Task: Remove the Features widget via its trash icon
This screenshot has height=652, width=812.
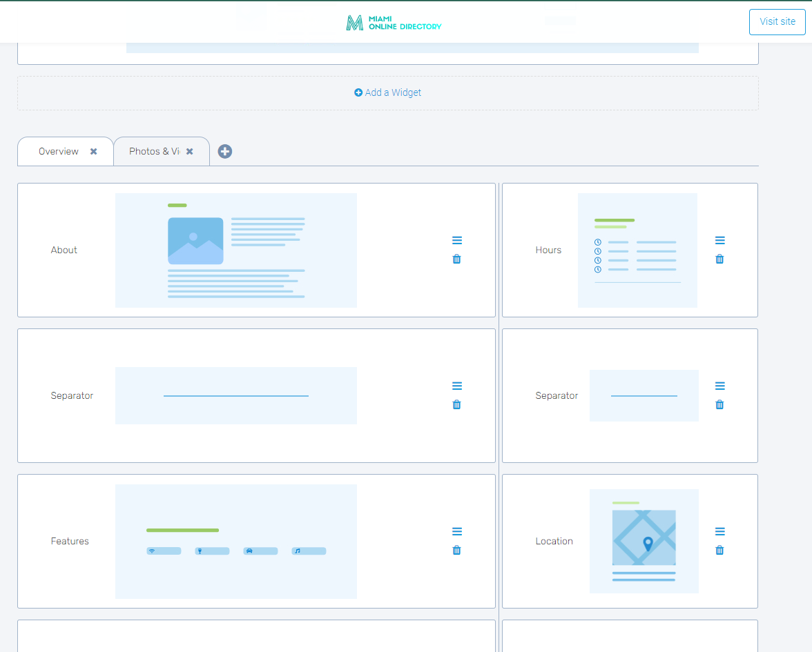Action: pos(456,550)
